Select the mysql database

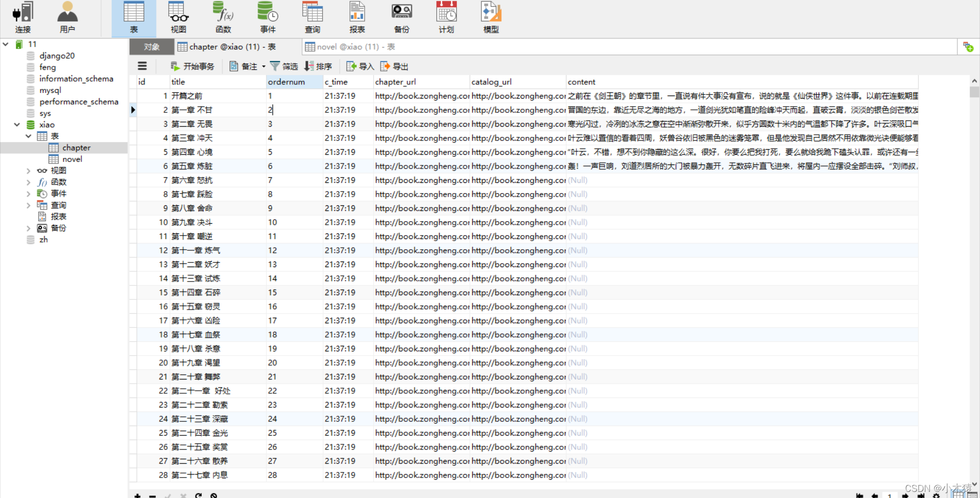(50, 90)
